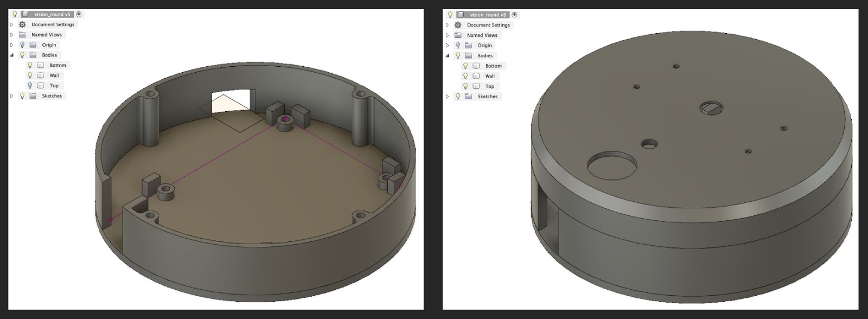This screenshot has height=319, width=868.
Task: Select 'Origin' label, left view
Action: coord(49,45)
